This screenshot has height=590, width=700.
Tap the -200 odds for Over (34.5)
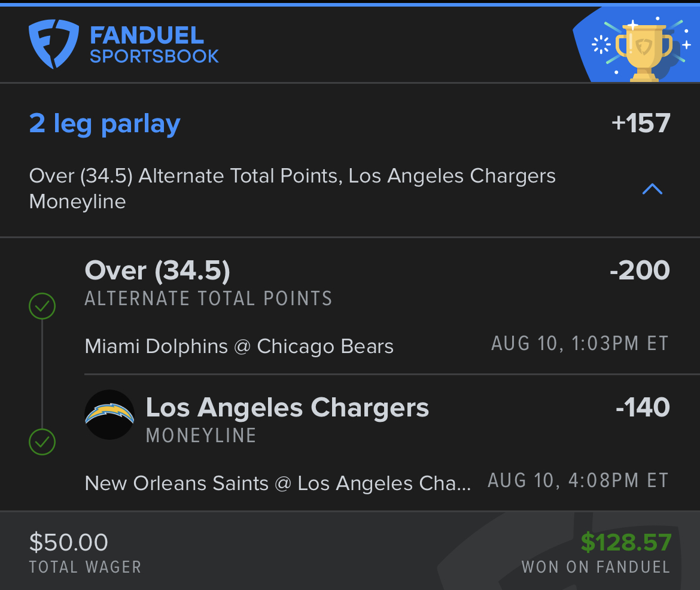(639, 271)
